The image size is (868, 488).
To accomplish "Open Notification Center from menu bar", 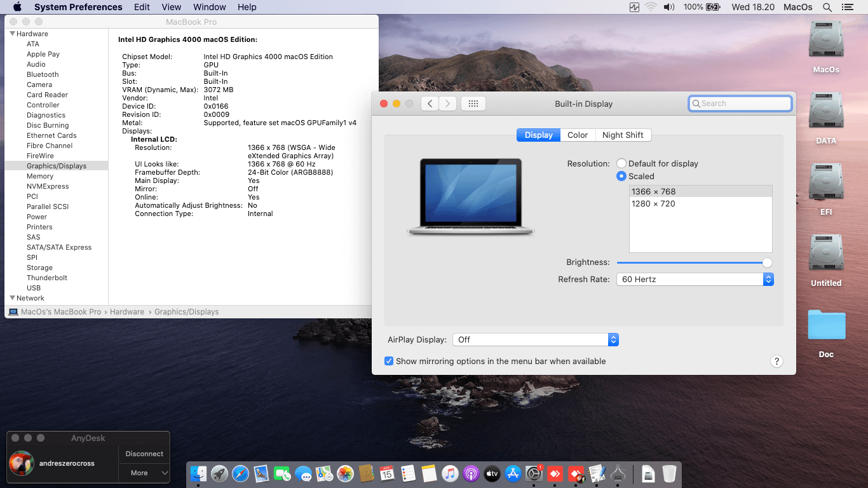I will click(847, 7).
